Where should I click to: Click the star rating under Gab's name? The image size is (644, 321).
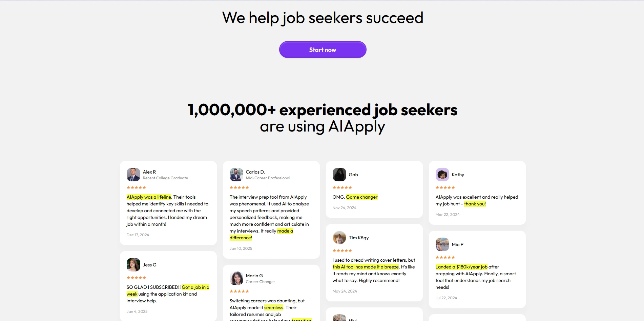click(342, 187)
